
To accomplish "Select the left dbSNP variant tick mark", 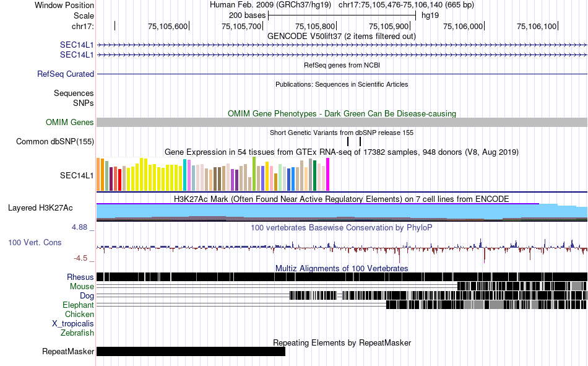I will [348, 142].
